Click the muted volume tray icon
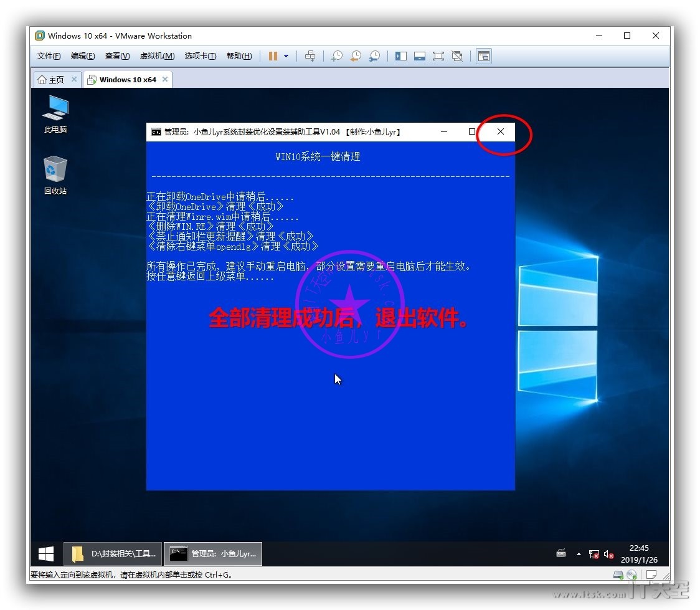The height and width of the screenshot is (610, 700). click(x=608, y=554)
